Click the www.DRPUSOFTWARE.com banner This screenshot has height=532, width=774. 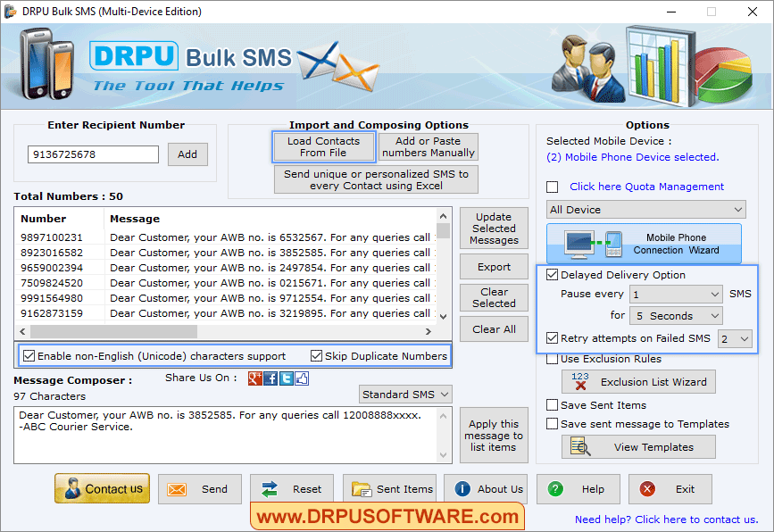coord(387,516)
